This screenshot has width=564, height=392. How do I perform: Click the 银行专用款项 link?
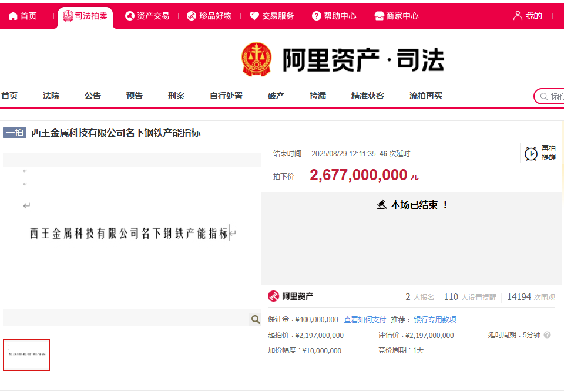[435, 319]
